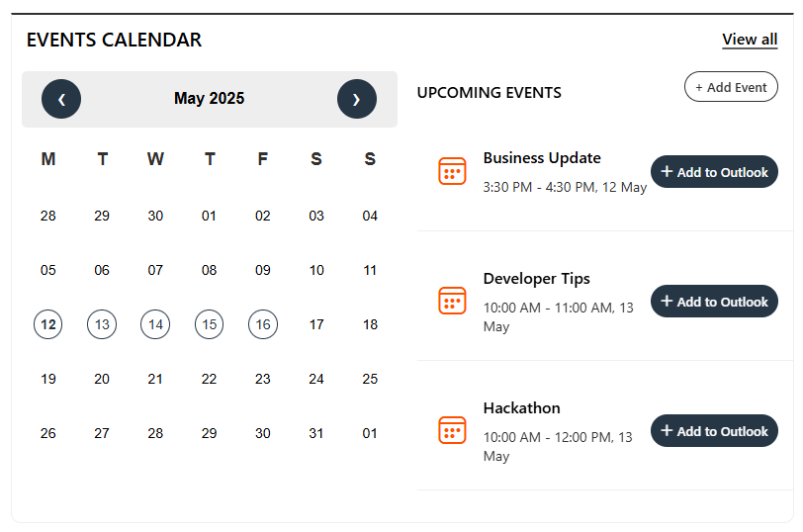Advance to the next month

click(x=356, y=99)
